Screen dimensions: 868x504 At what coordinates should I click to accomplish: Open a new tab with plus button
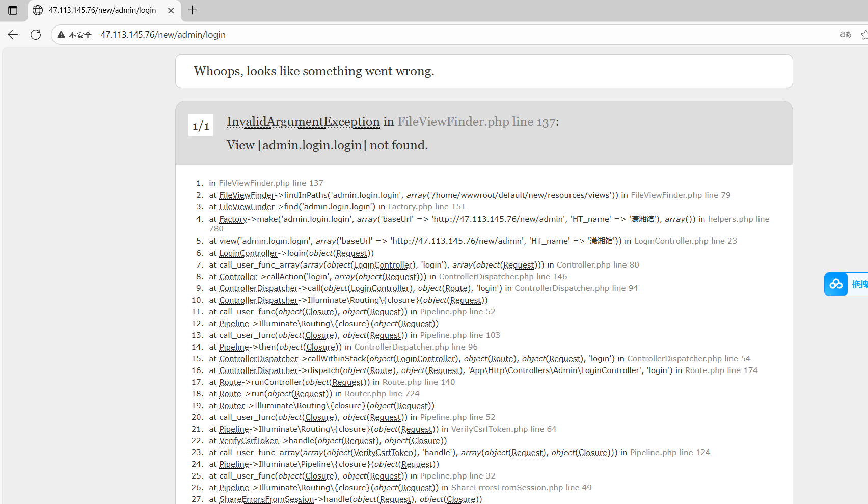pyautogui.click(x=192, y=10)
